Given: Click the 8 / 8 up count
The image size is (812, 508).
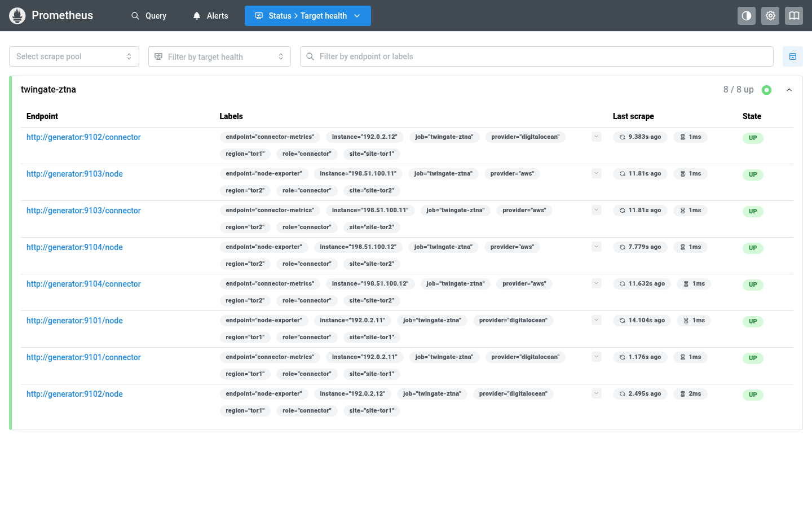Looking at the screenshot, I should click(738, 90).
